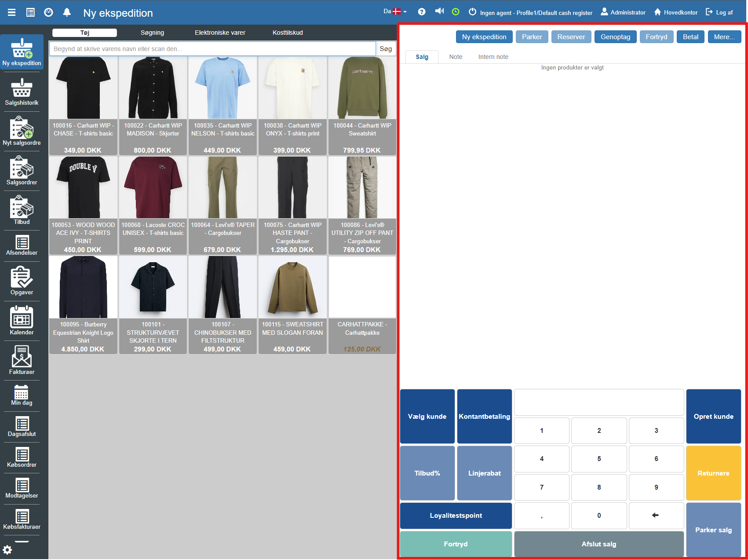Open Ny ekspedition in the sidebar

click(x=22, y=52)
